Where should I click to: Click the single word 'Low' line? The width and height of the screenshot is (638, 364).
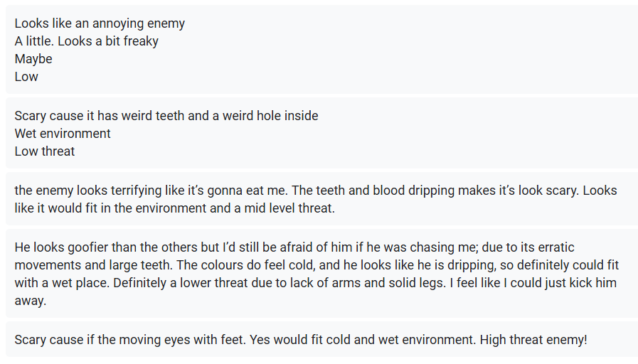(26, 77)
